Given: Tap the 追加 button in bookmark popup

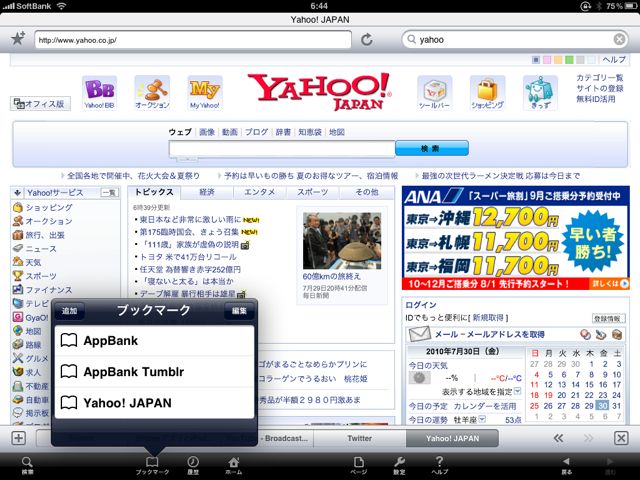Looking at the screenshot, I should [69, 311].
